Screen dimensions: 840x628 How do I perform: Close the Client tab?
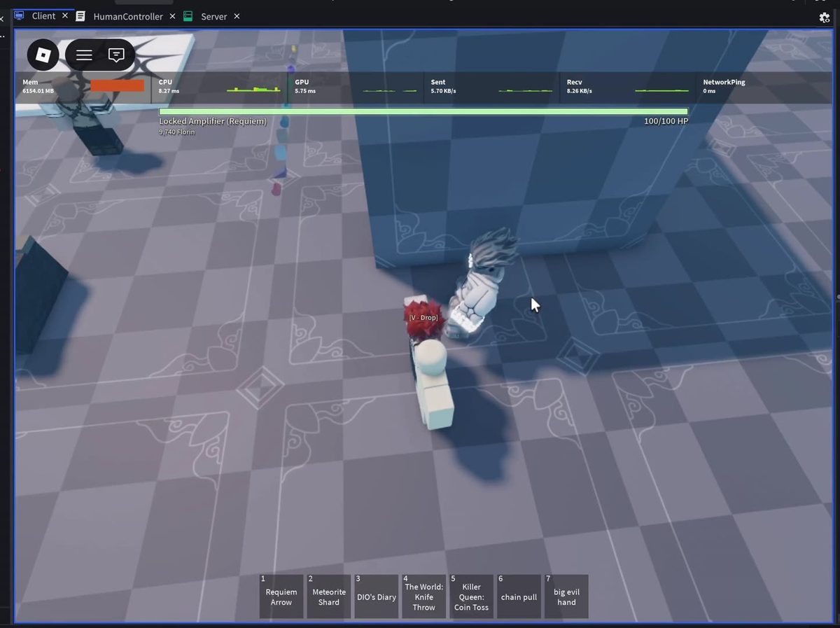coord(65,15)
